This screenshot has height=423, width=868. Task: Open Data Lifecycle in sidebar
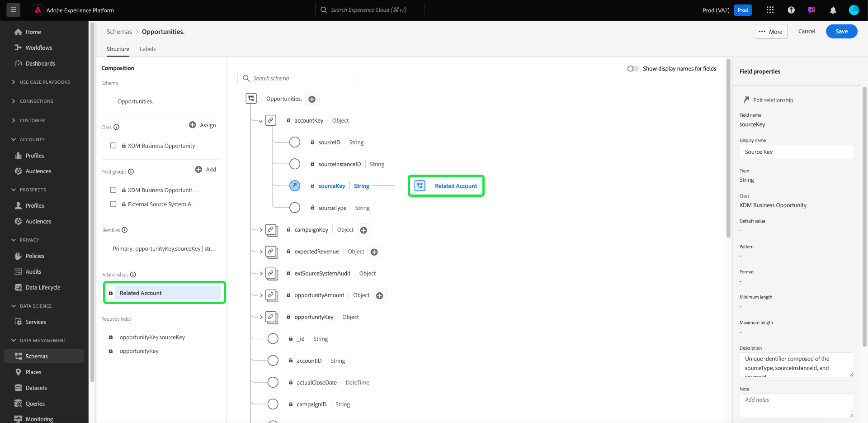(43, 288)
